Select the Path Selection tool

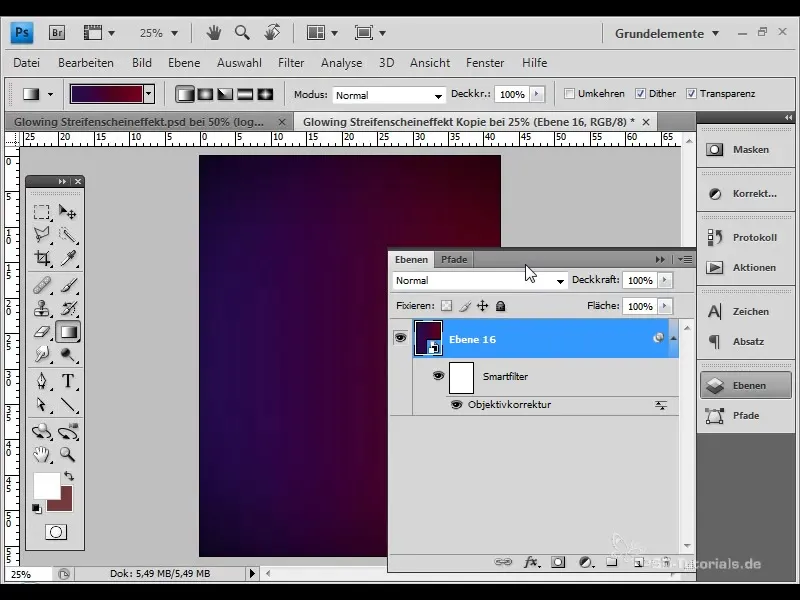tap(42, 405)
